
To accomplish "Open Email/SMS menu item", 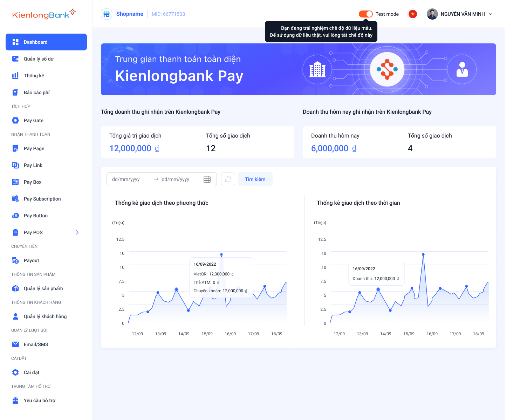I will click(46, 344).
